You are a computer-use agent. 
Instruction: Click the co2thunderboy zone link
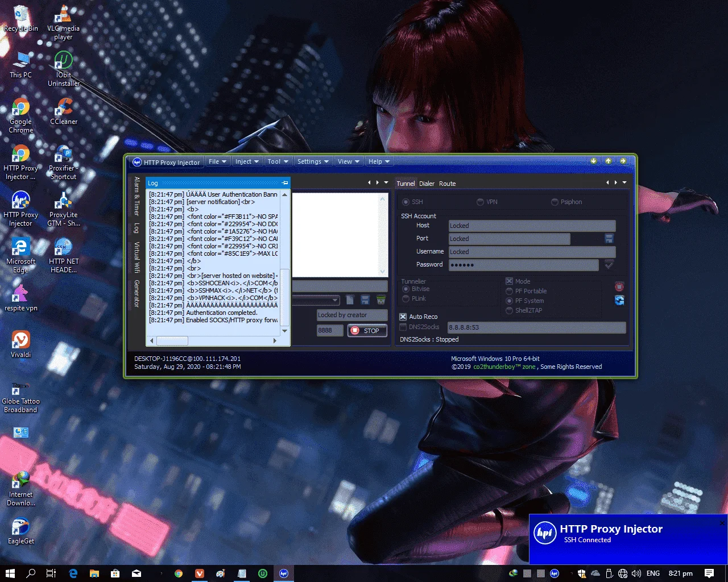[x=504, y=367]
